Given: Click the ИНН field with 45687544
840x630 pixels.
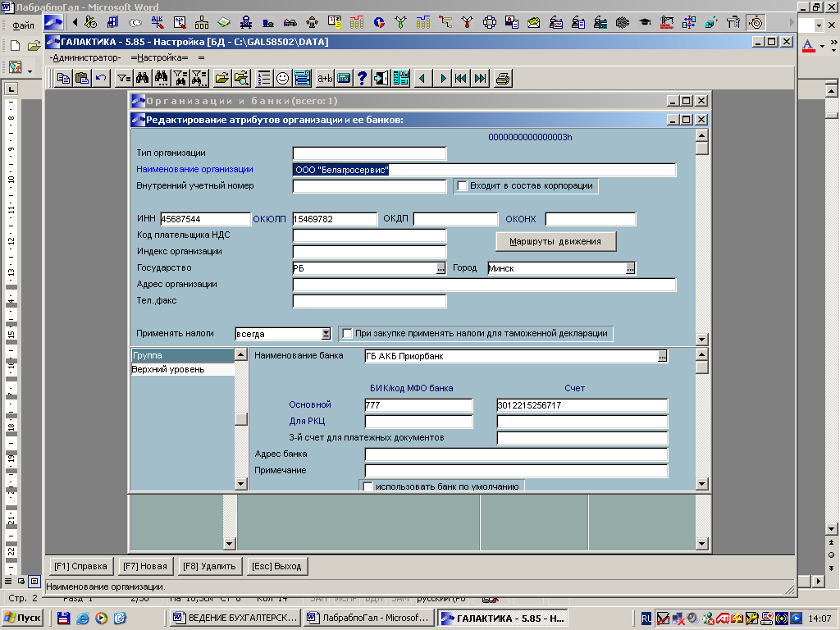Looking at the screenshot, I should tap(205, 218).
